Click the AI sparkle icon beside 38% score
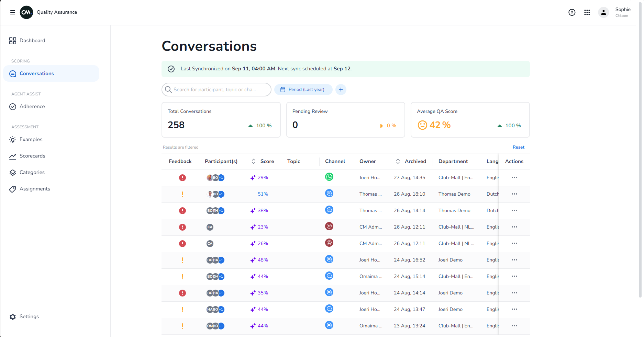Screen dimensions: 644x337 (253, 210)
